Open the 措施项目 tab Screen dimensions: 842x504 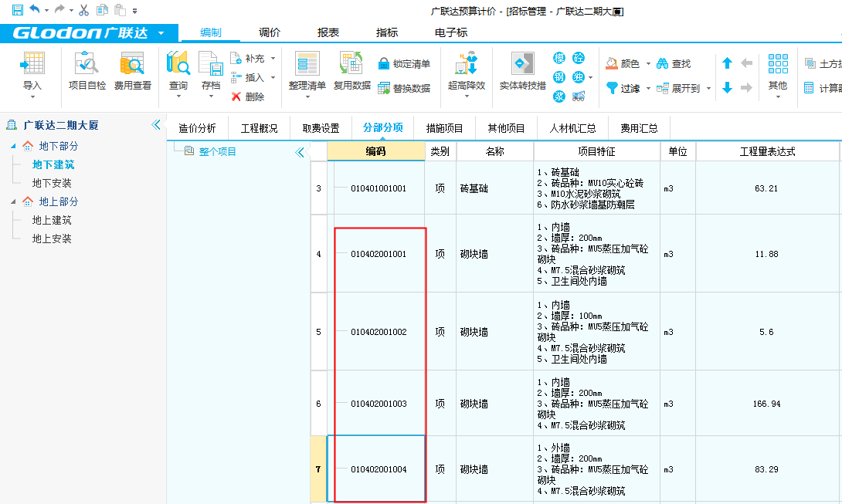tap(444, 128)
